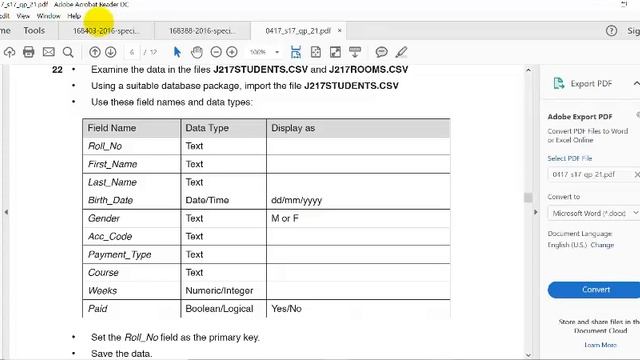Image resolution: width=640 pixels, height=360 pixels.
Task: Click the upload to cloud icon
Action: (x=9, y=52)
